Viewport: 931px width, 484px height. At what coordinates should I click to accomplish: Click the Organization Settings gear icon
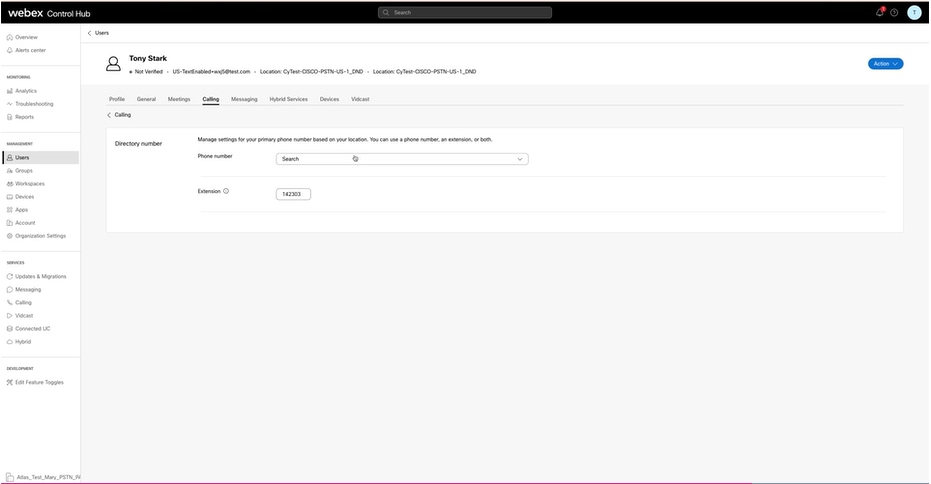click(10, 236)
